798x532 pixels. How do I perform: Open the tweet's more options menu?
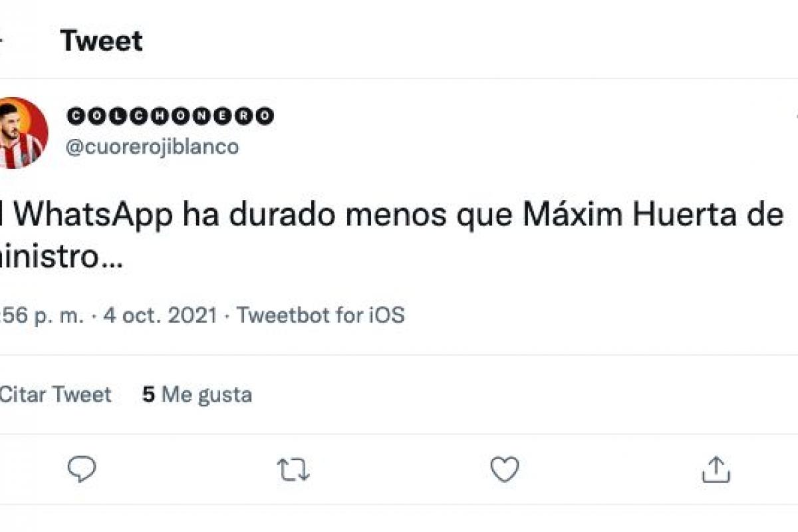point(795,116)
